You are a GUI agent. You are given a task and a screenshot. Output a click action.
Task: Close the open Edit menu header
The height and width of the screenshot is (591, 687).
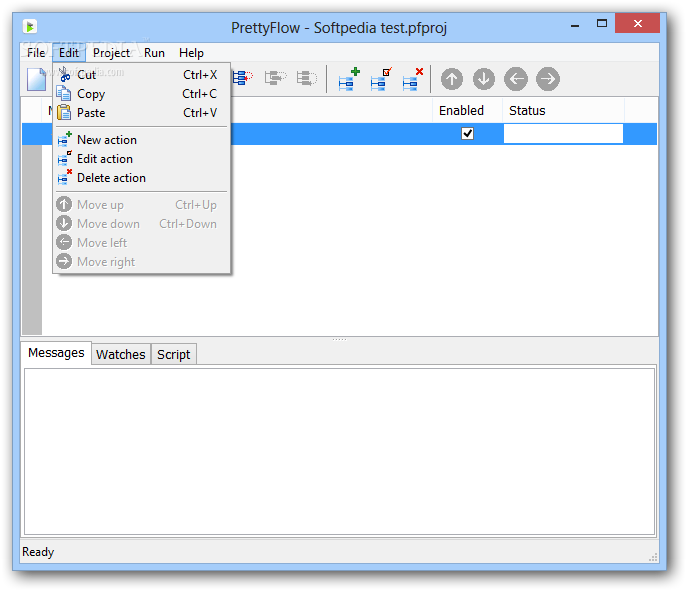pos(69,53)
